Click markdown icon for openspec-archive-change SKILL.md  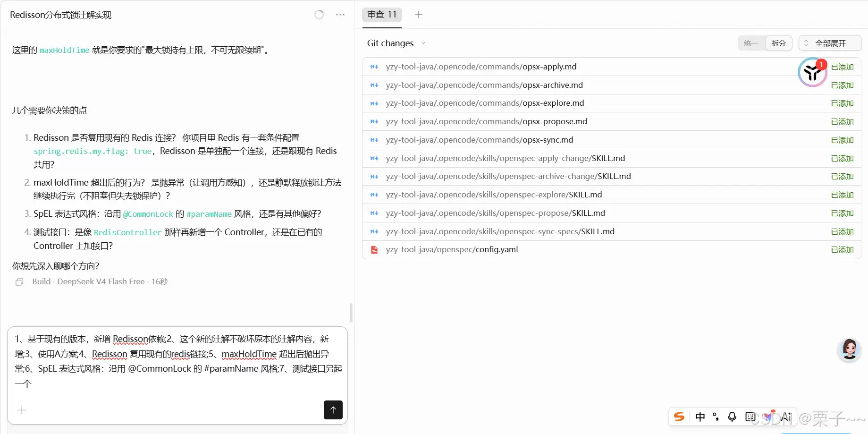[374, 176]
